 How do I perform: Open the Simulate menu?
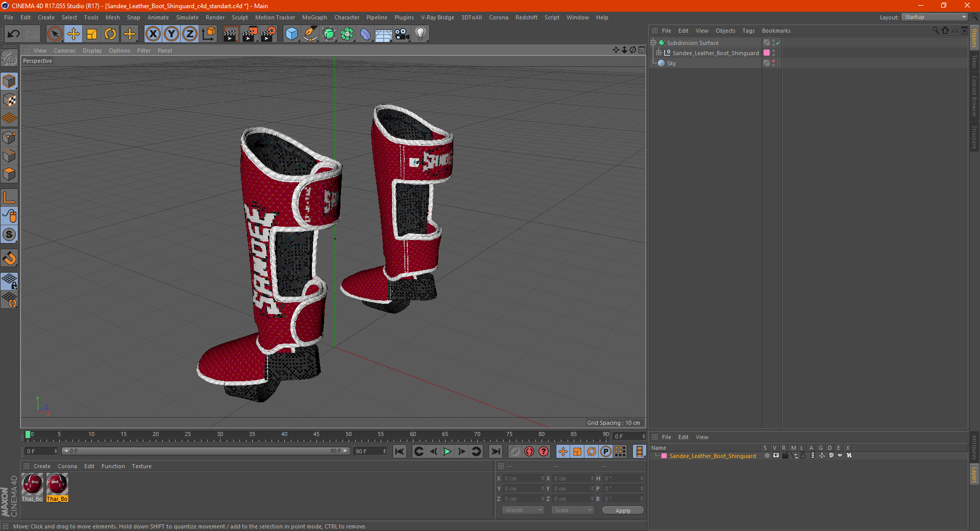click(187, 17)
